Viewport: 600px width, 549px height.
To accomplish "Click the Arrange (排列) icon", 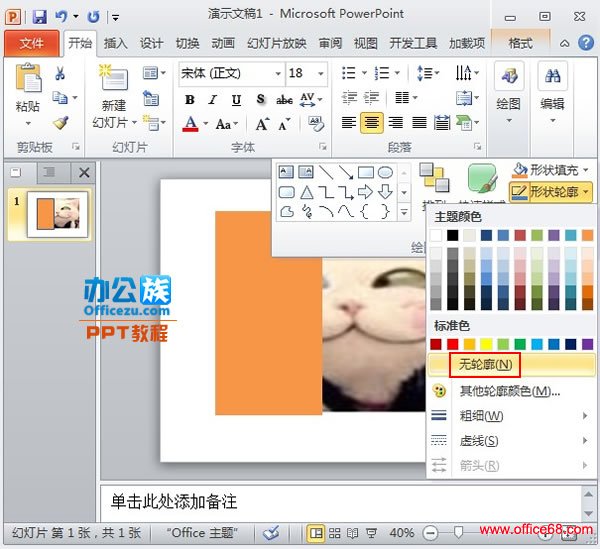I will 434,178.
